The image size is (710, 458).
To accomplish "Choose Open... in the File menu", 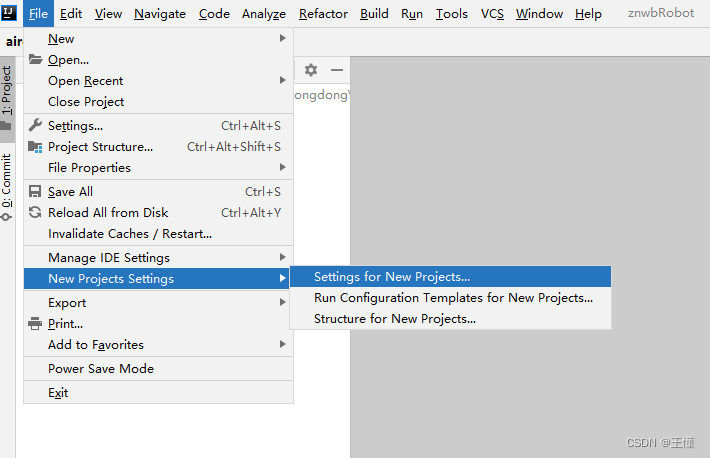I will pyautogui.click(x=158, y=59).
